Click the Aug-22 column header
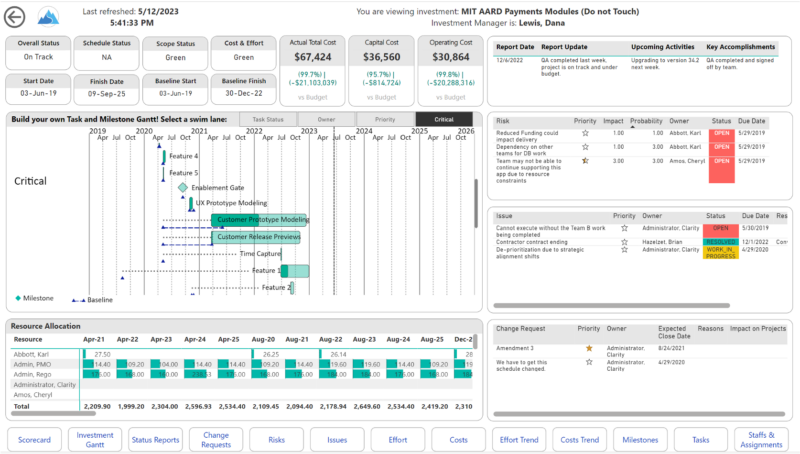The width and height of the screenshot is (800, 454). click(x=331, y=339)
